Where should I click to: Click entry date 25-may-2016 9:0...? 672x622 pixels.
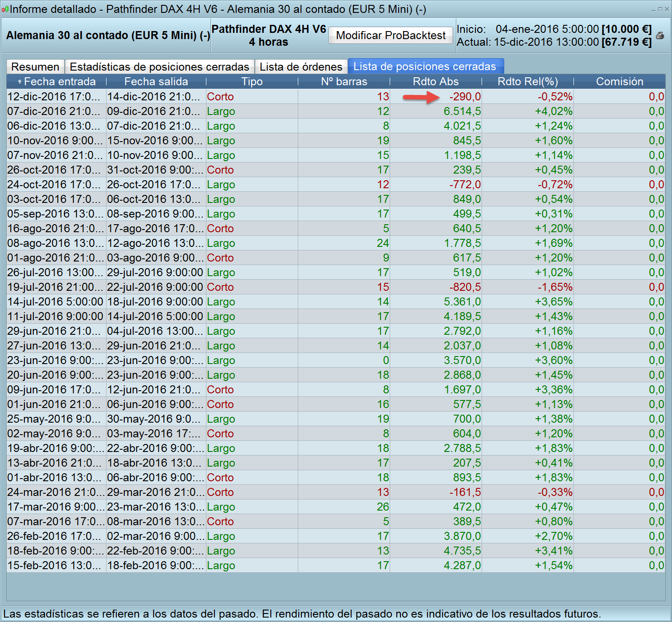point(56,419)
